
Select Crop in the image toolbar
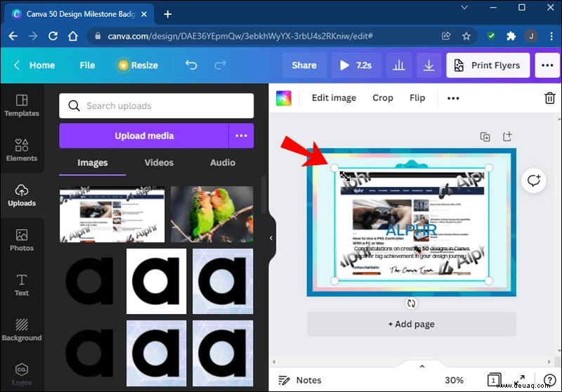383,98
